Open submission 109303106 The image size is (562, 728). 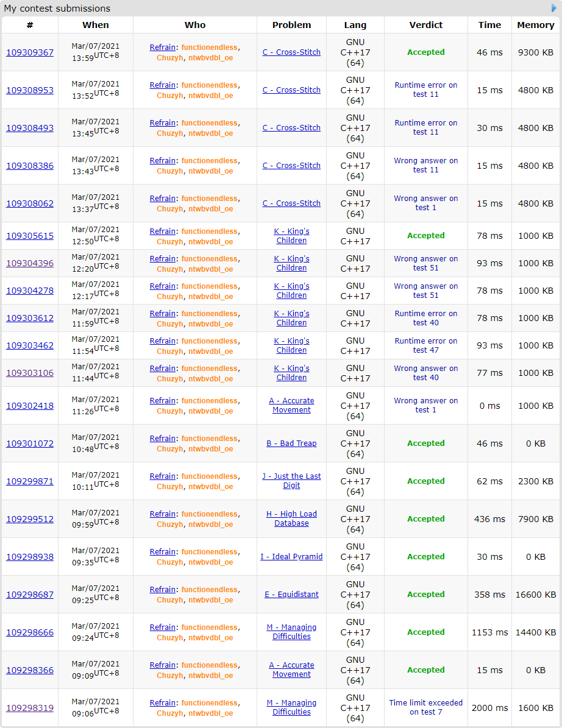point(30,373)
